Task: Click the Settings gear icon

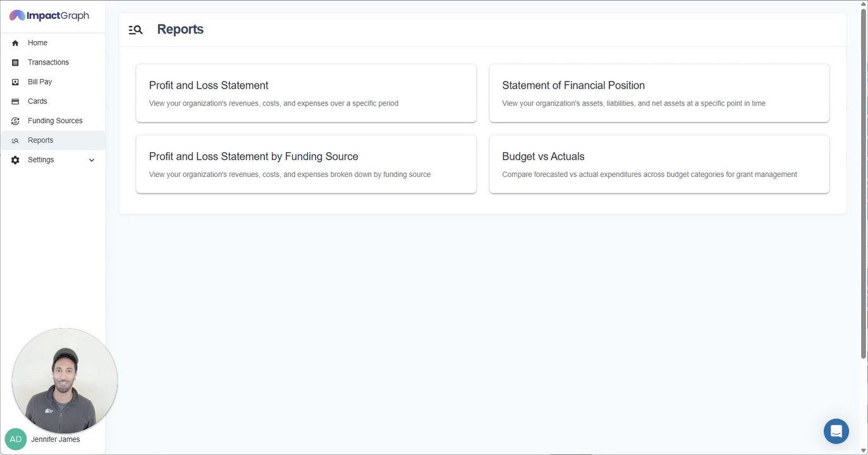Action: point(15,160)
